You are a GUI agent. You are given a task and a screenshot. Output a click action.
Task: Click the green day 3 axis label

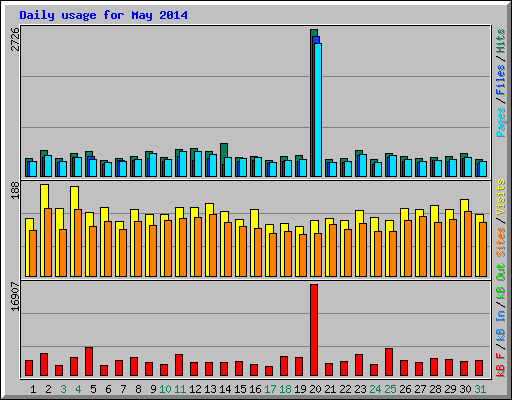click(x=63, y=389)
